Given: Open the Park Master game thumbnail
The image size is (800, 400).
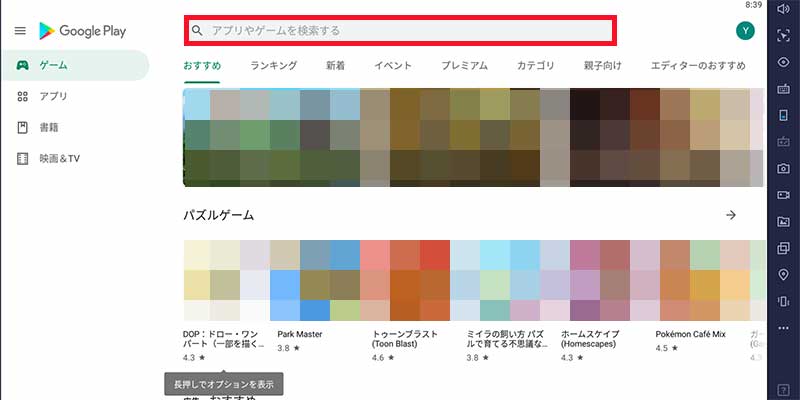Looking at the screenshot, I should click(319, 281).
